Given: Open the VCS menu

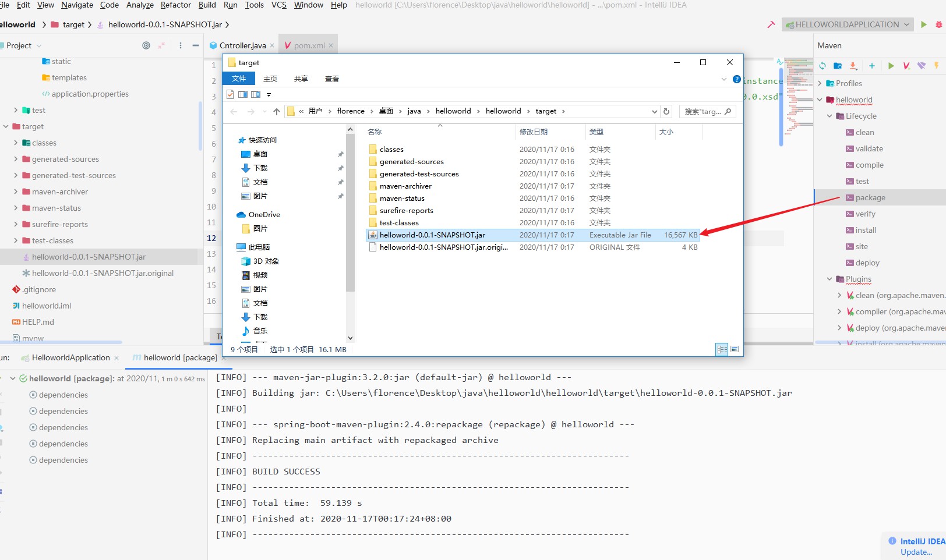Looking at the screenshot, I should (279, 5).
